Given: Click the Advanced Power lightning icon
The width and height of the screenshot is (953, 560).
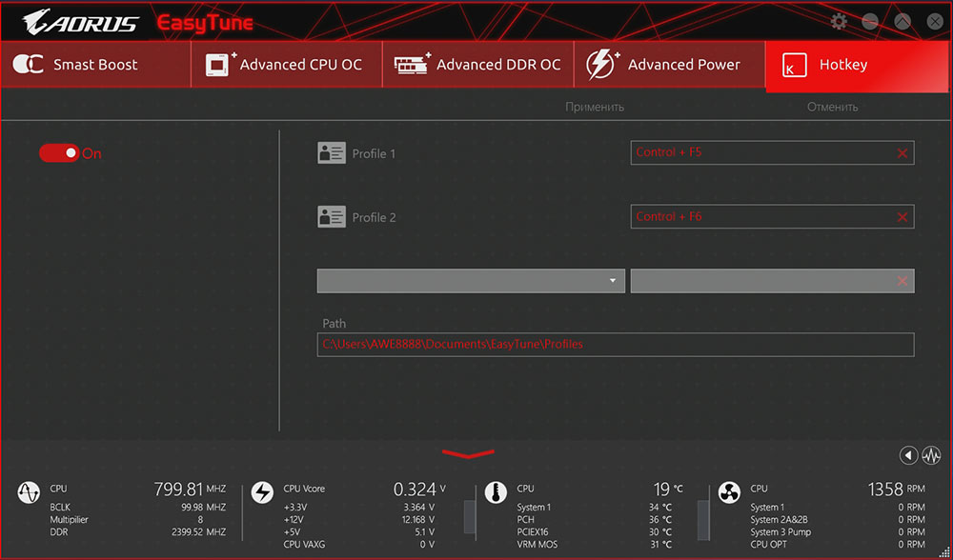Looking at the screenshot, I should coord(601,65).
